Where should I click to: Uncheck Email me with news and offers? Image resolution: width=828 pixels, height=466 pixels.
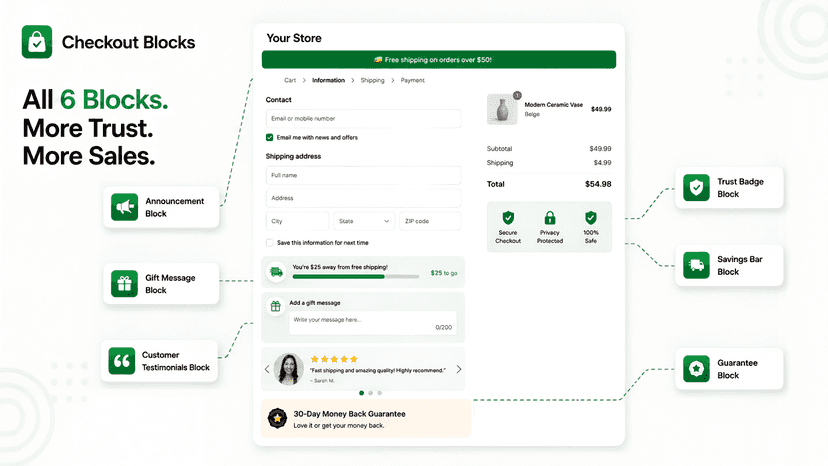pyautogui.click(x=269, y=137)
